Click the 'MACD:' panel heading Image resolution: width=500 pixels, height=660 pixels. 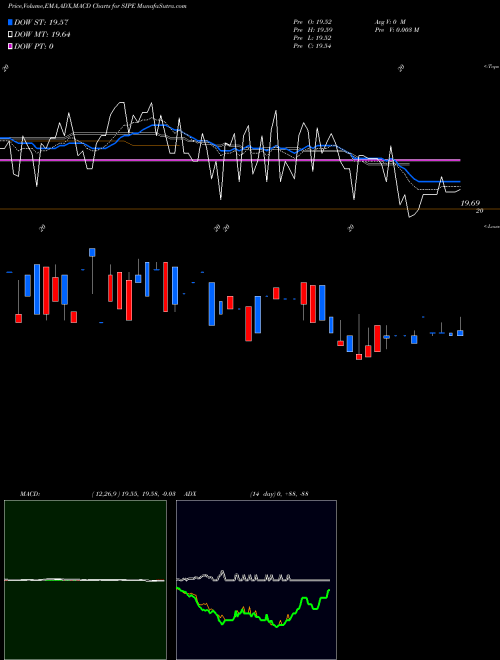(x=30, y=494)
